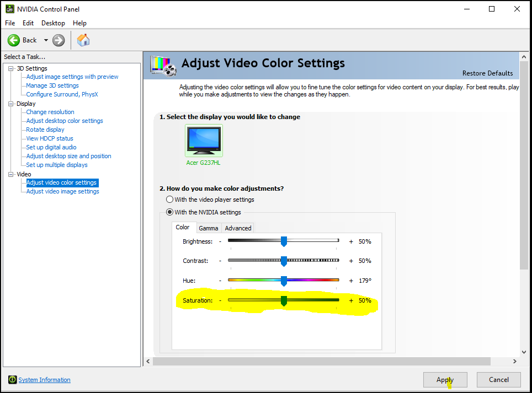Open 'Manage 3D settings' task
The height and width of the screenshot is (393, 532).
pyautogui.click(x=52, y=86)
